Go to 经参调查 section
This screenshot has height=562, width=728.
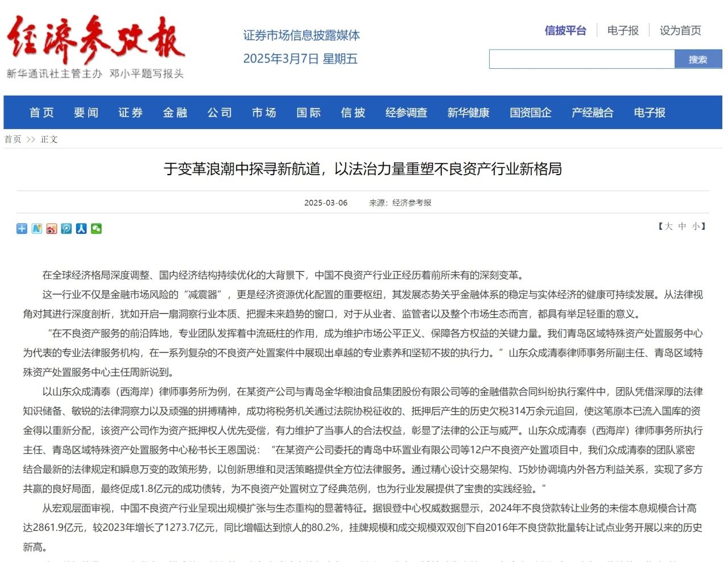click(406, 113)
